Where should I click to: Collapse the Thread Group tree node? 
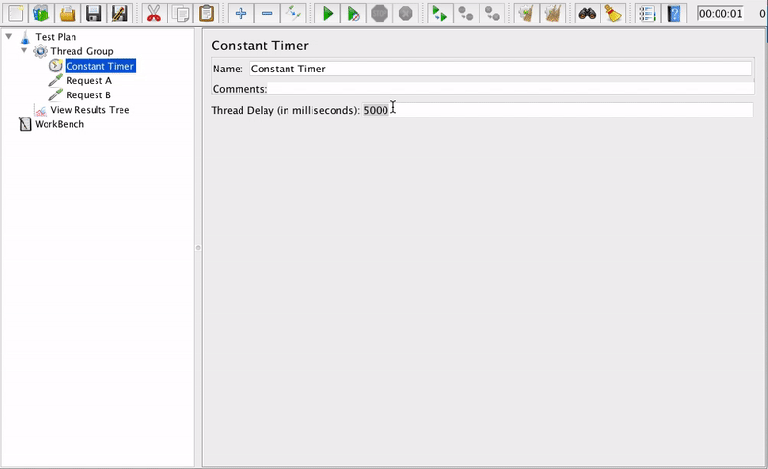point(24,50)
